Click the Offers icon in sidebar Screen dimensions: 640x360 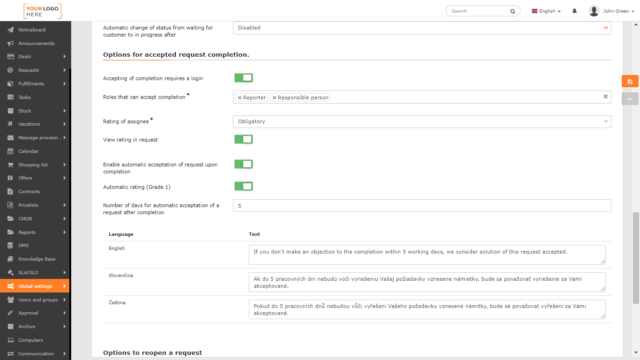coord(11,178)
